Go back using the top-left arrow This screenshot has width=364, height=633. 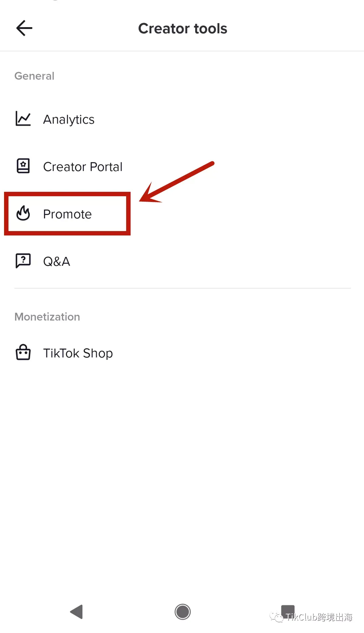click(24, 28)
